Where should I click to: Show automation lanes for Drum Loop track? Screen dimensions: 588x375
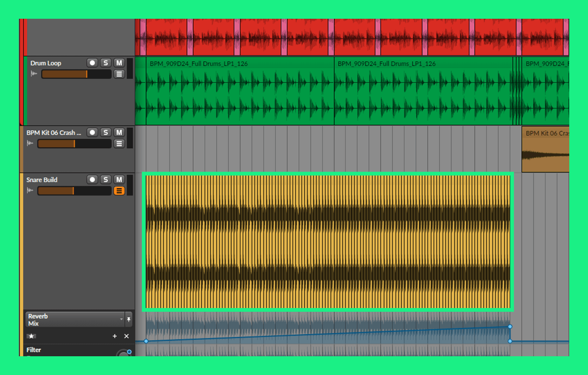pyautogui.click(x=119, y=74)
